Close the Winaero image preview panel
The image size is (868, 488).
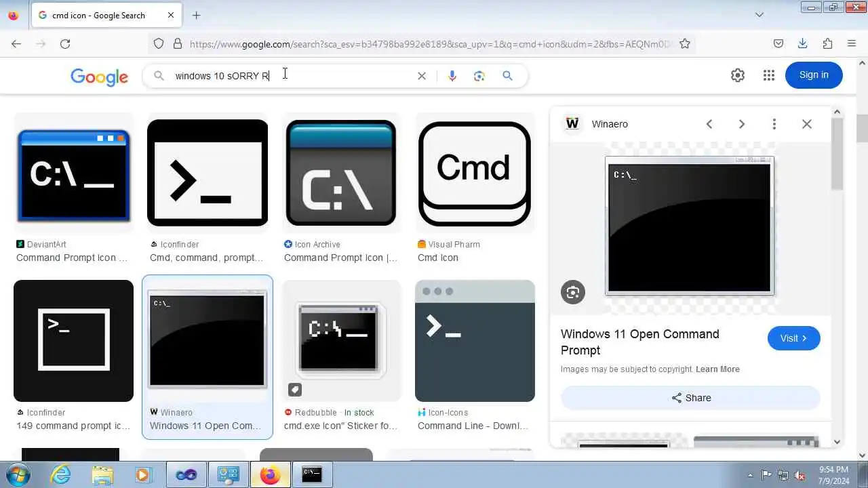point(807,124)
